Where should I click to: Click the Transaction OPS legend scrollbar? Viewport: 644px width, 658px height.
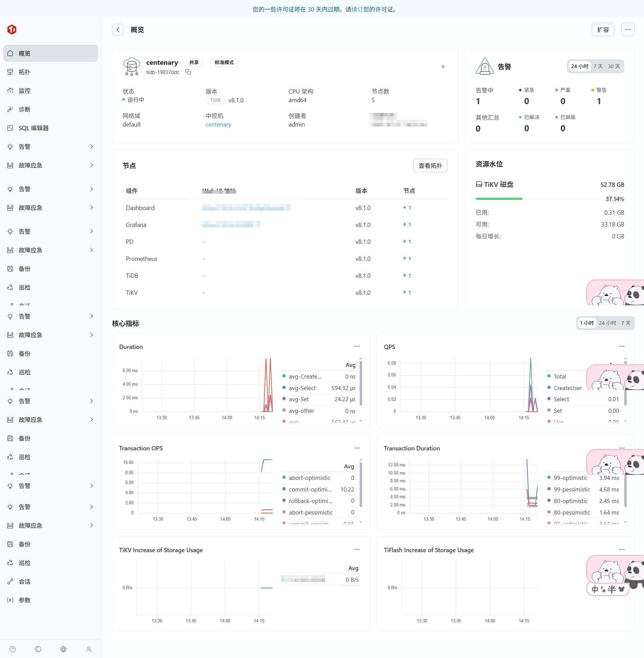361,485
